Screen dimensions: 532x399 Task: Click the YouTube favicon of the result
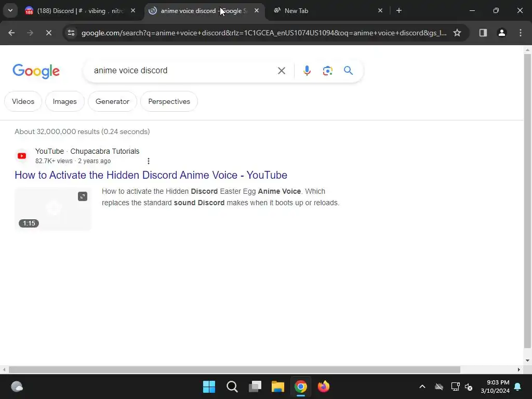click(x=22, y=156)
